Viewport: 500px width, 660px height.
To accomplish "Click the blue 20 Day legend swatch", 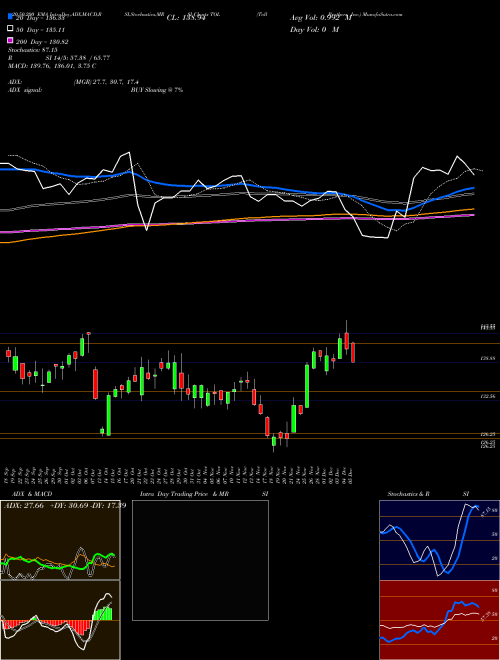I will tap(10, 17).
